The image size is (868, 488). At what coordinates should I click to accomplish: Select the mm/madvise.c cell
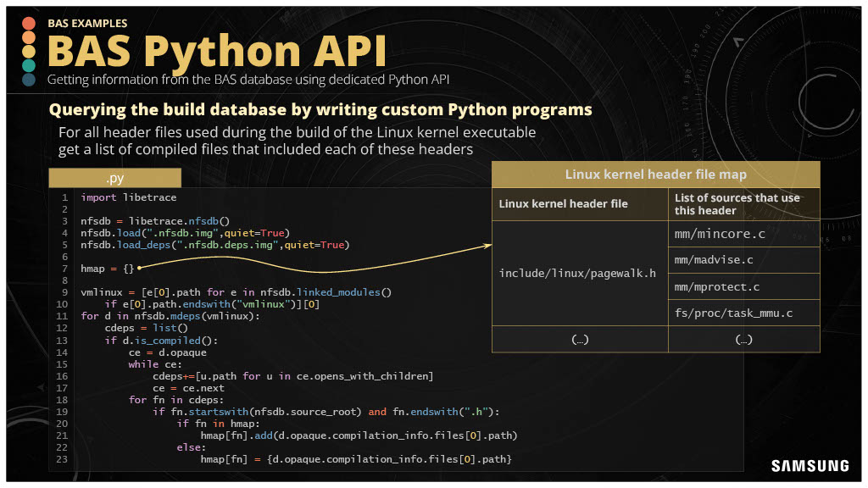coord(743,259)
